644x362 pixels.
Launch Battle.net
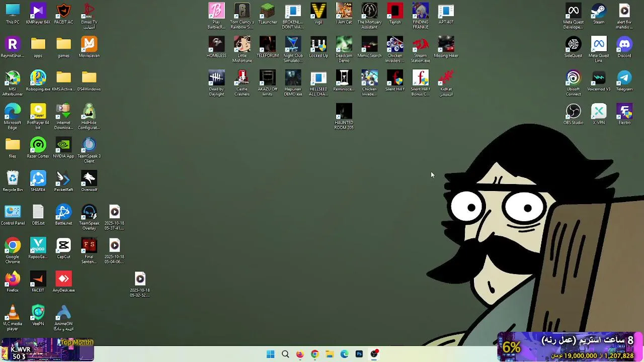pos(63,215)
